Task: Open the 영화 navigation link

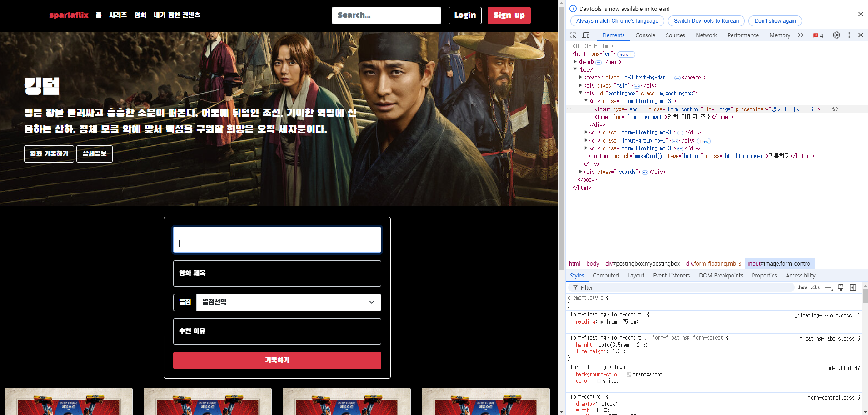Action: [x=140, y=15]
